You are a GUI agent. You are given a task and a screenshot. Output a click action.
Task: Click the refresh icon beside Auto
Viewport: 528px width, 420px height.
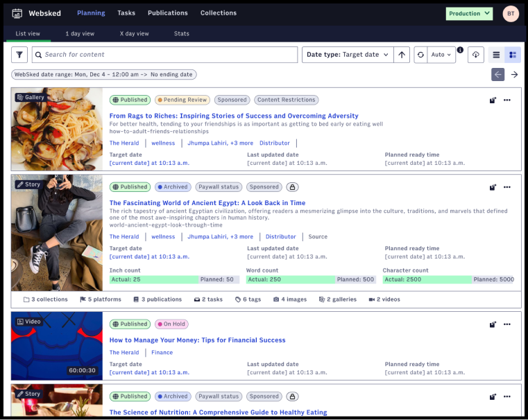[420, 55]
